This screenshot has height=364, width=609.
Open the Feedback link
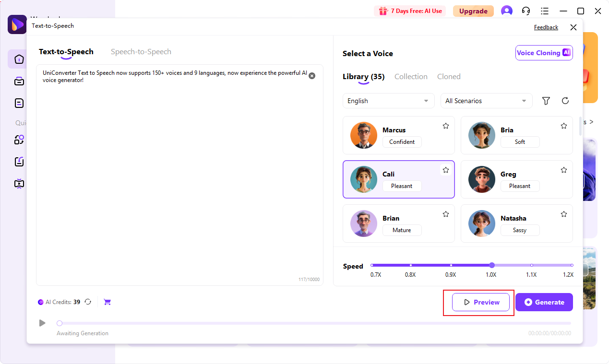coord(546,27)
